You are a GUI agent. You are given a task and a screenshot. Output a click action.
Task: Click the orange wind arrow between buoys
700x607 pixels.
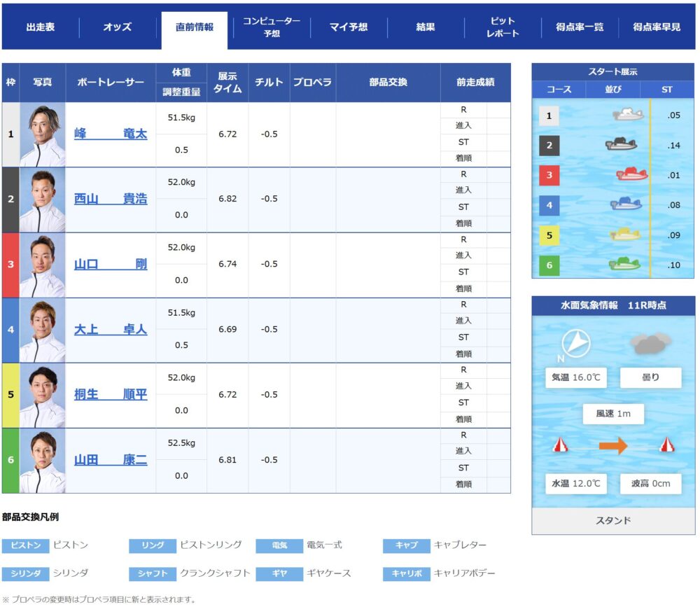613,445
